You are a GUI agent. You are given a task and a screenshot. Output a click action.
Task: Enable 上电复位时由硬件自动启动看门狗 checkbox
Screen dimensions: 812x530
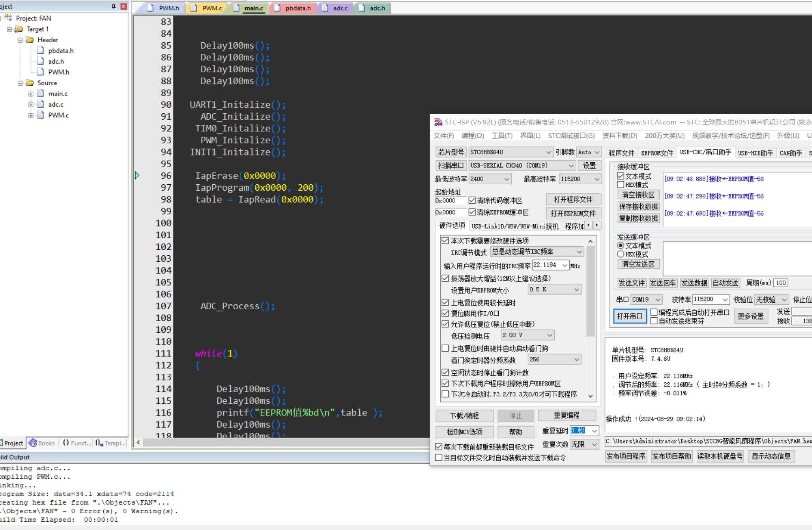445,348
